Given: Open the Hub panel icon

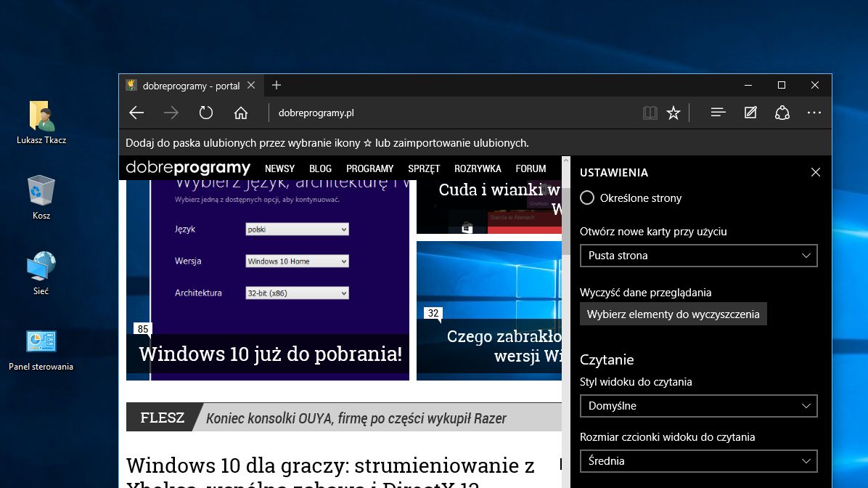Looking at the screenshot, I should [717, 113].
